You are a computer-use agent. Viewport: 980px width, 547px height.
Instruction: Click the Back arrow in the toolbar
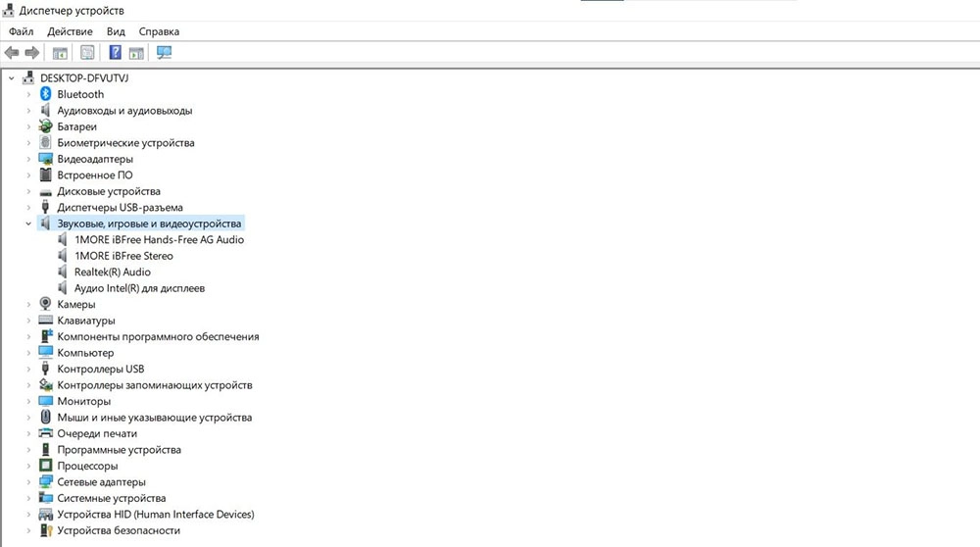(x=12, y=52)
